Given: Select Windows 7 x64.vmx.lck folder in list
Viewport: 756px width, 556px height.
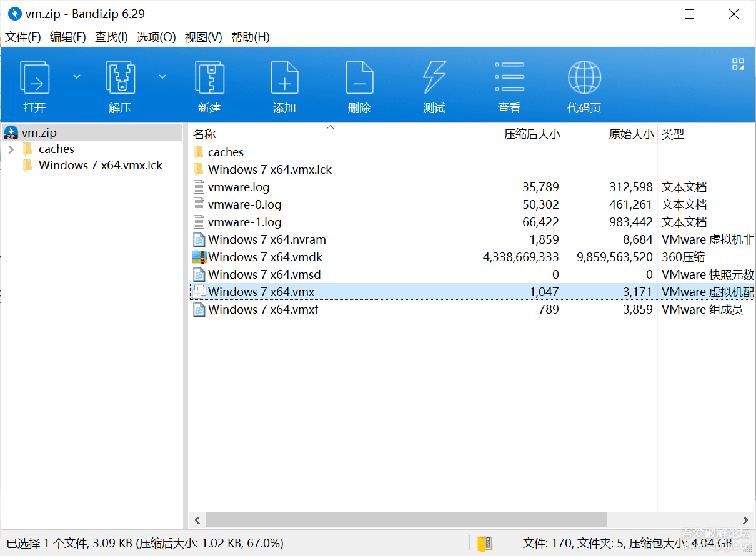Looking at the screenshot, I should pyautogui.click(x=270, y=169).
